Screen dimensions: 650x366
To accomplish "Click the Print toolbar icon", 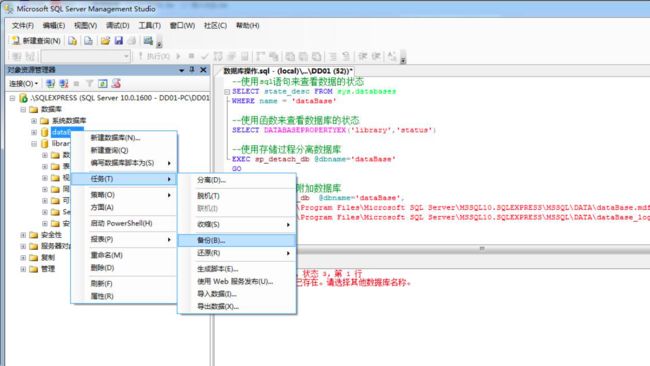I will [132, 41].
